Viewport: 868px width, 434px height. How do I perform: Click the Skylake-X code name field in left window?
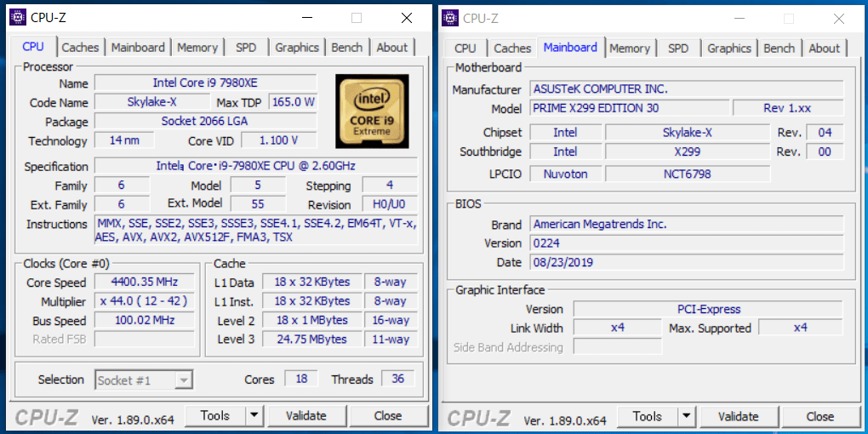point(152,102)
